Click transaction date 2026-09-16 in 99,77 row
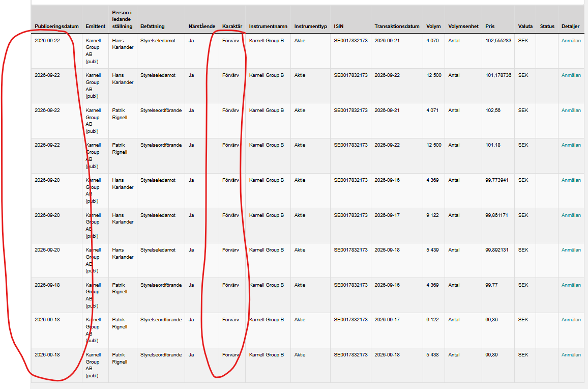Viewport: 588px width, 389px height. click(x=387, y=285)
